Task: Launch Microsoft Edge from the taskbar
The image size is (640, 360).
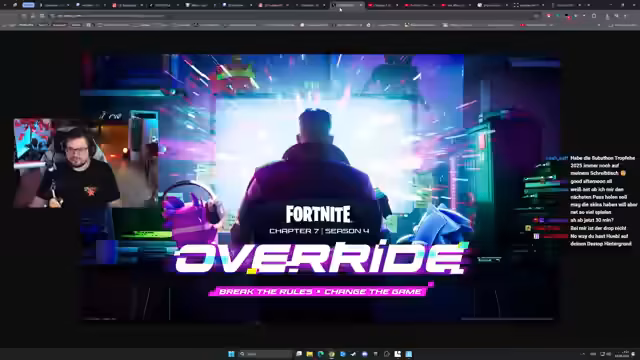Action: pyautogui.click(x=321, y=354)
